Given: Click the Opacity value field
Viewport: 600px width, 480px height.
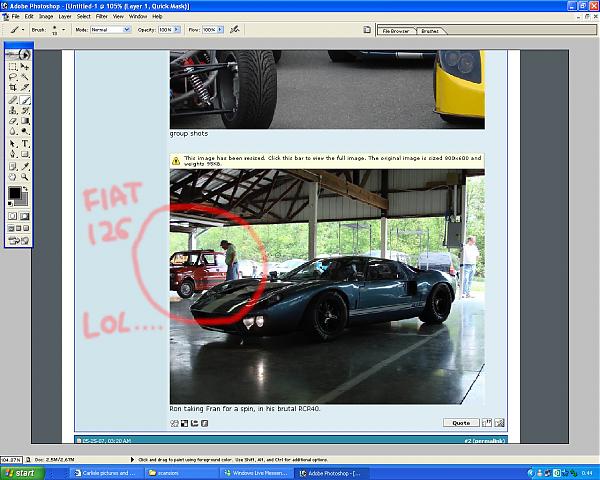Looking at the screenshot, I should click(166, 29).
